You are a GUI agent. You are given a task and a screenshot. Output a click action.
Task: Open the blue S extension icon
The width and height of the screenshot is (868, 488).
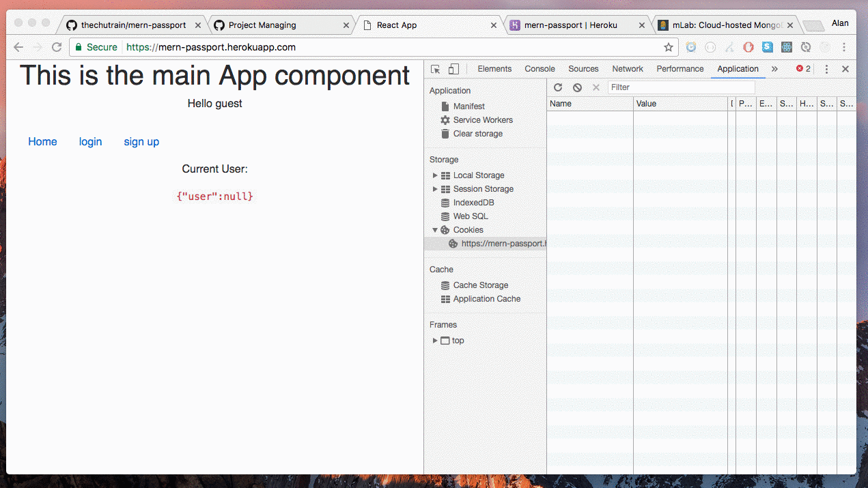tap(768, 47)
